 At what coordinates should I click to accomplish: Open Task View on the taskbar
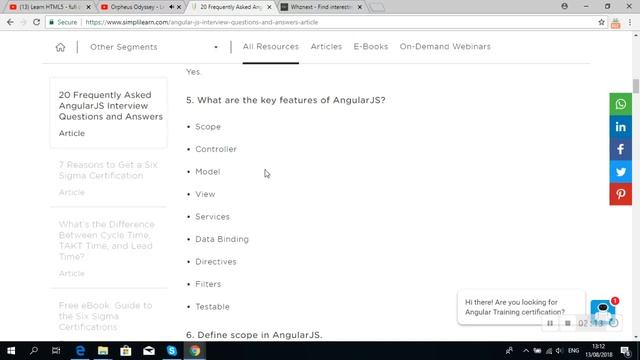pos(56,351)
